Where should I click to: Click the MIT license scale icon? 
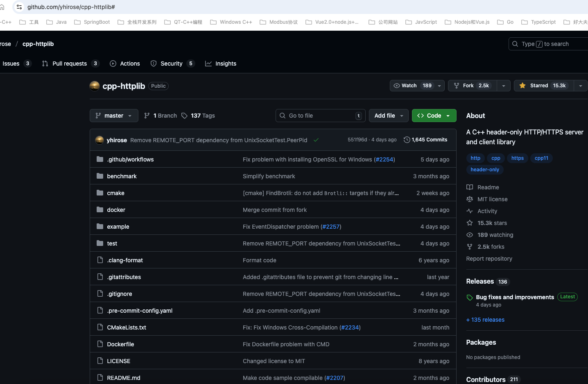pos(470,199)
